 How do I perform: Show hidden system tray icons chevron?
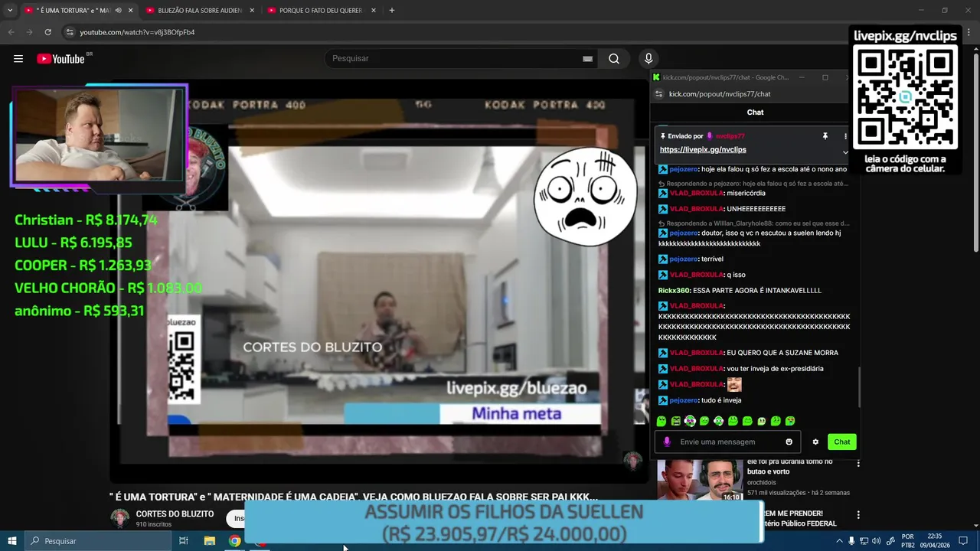tap(839, 541)
